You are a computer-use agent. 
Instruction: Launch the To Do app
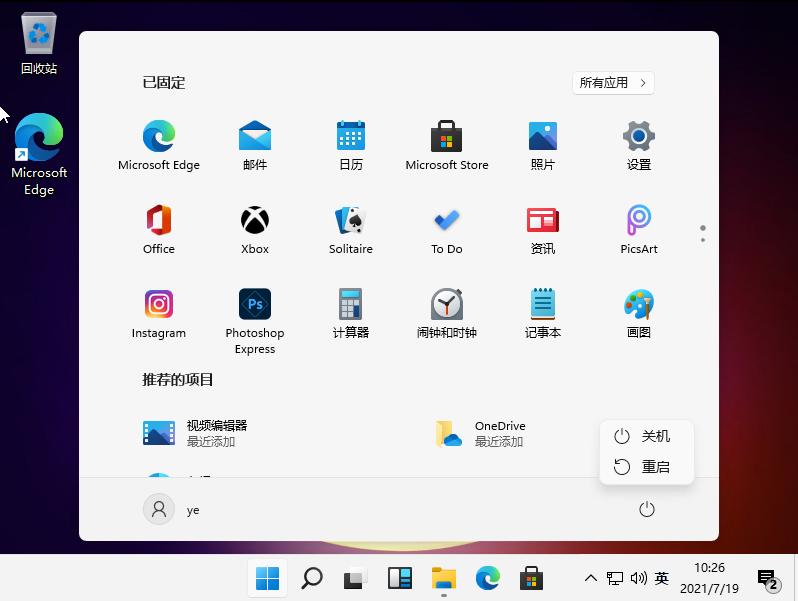446,221
